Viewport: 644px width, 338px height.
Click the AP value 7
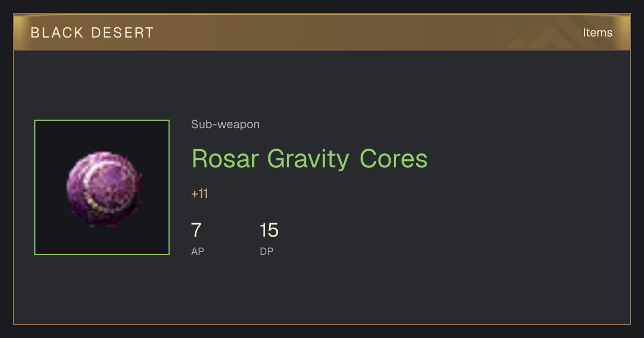[196, 230]
